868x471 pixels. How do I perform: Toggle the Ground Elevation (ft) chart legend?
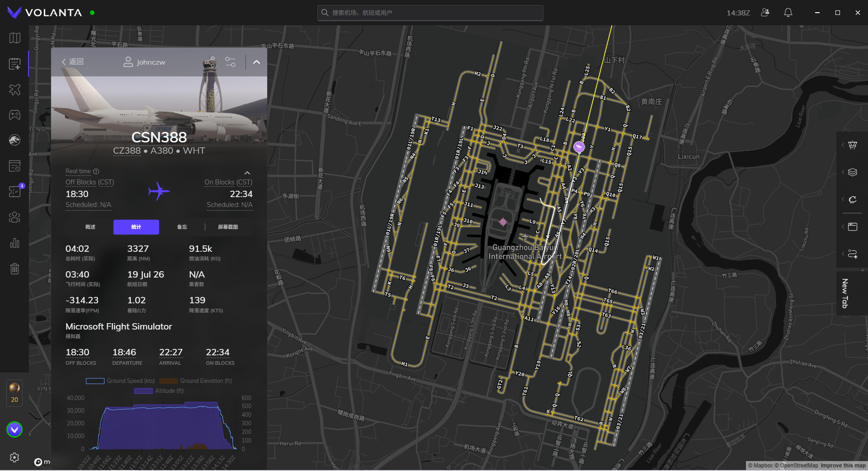(195, 381)
